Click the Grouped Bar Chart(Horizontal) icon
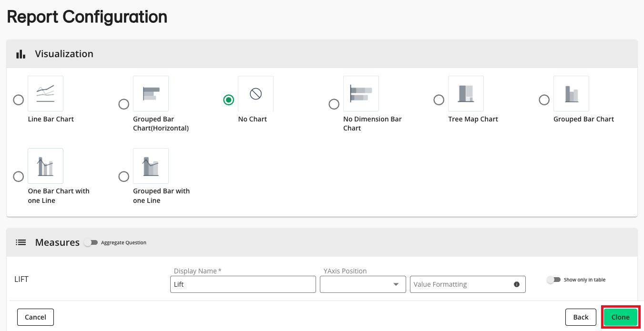 (151, 93)
